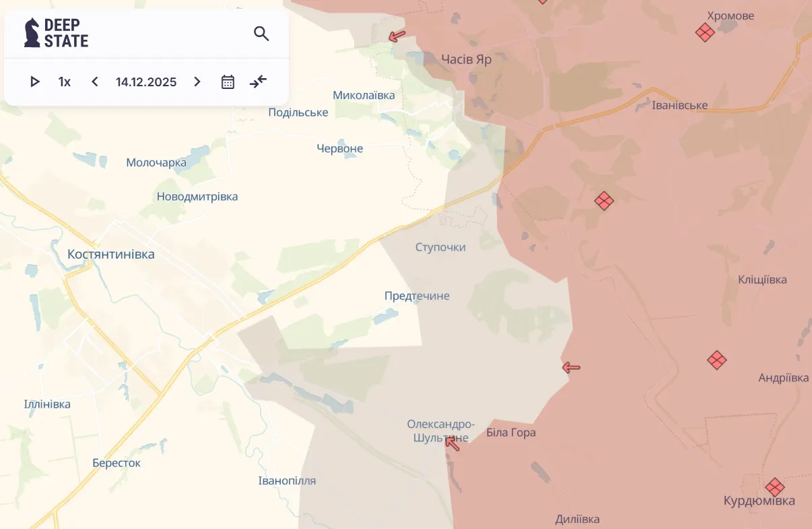Screen dimensions: 812x529
Task: Click the Андріївка label
Action: (784, 378)
